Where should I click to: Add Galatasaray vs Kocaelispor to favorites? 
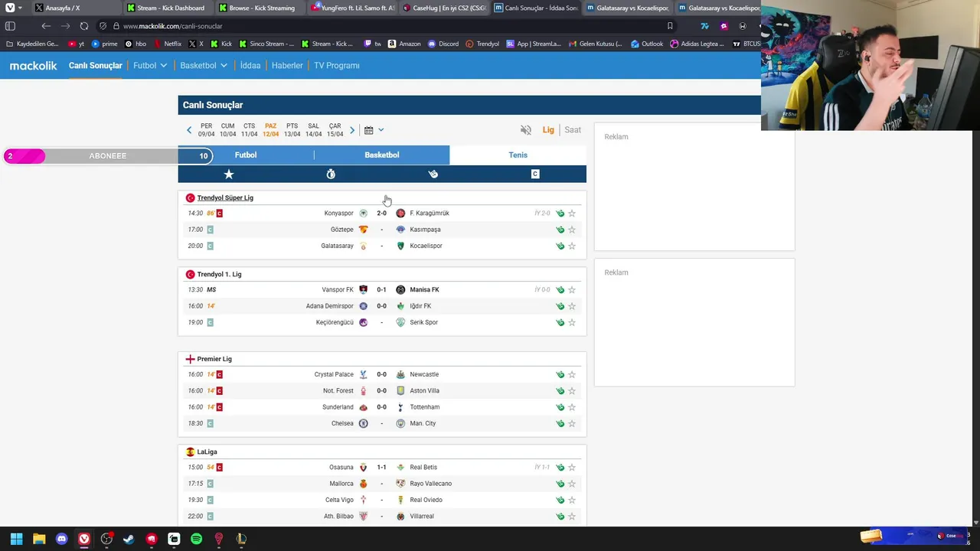click(x=572, y=246)
